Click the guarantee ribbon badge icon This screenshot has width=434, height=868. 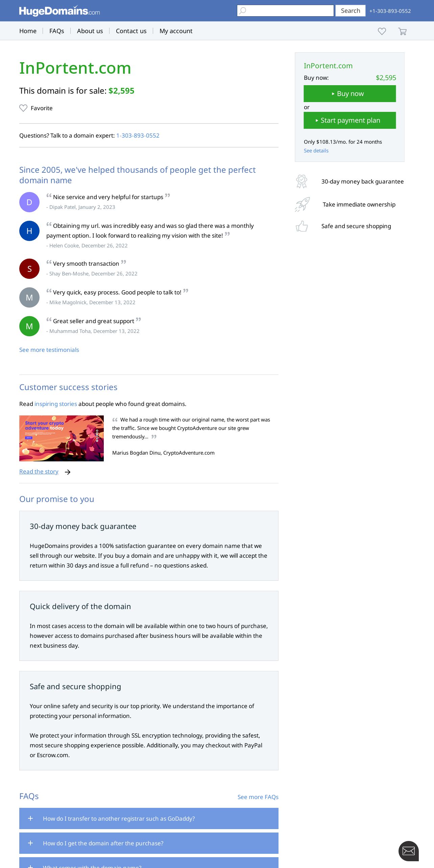pos(302,182)
